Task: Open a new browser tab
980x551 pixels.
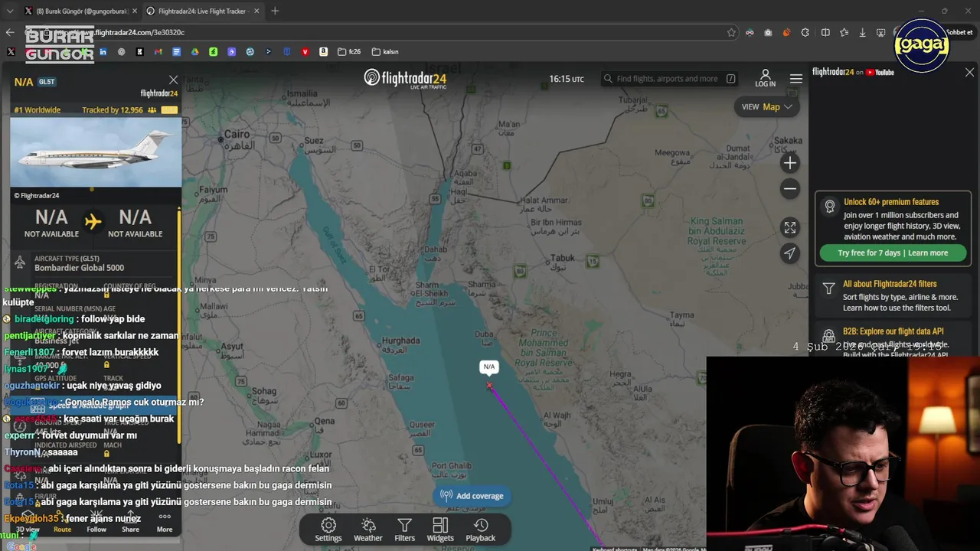Action: [x=275, y=11]
